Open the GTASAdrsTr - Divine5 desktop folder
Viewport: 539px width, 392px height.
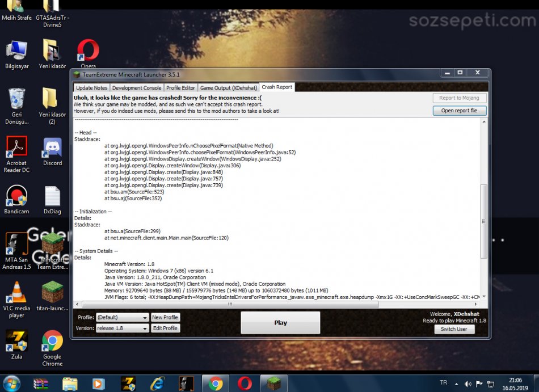click(x=52, y=13)
